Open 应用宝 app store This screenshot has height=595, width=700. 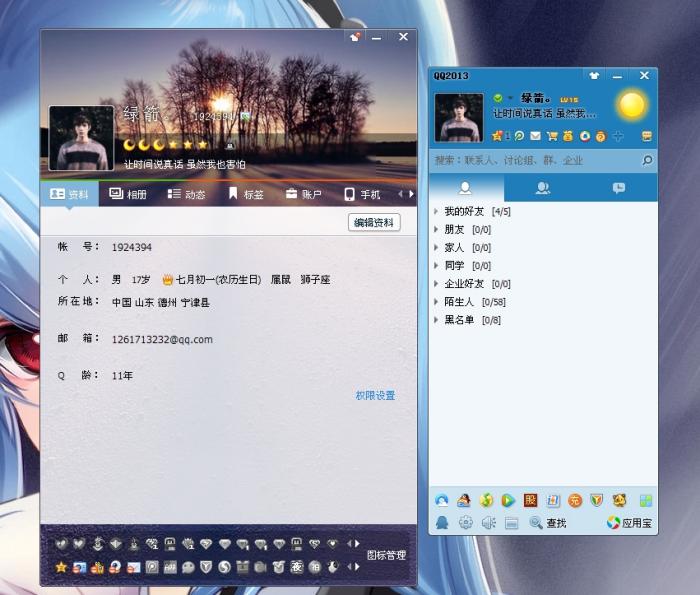(629, 523)
